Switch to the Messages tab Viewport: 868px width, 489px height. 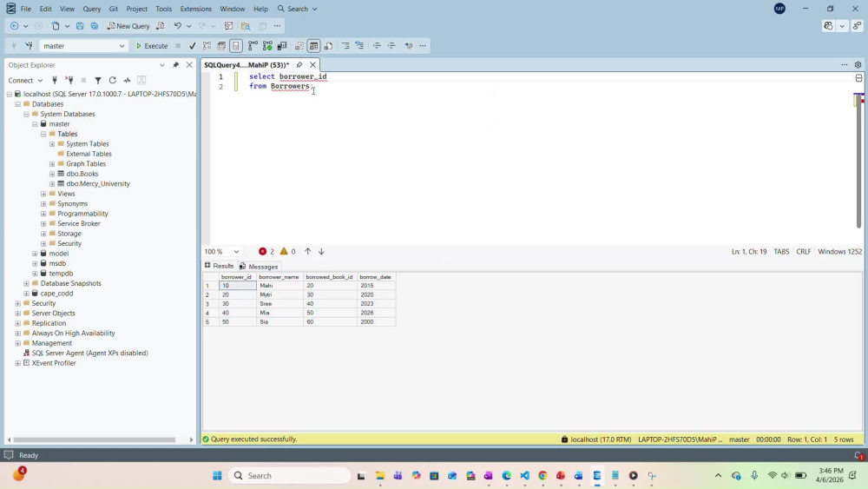click(259, 267)
